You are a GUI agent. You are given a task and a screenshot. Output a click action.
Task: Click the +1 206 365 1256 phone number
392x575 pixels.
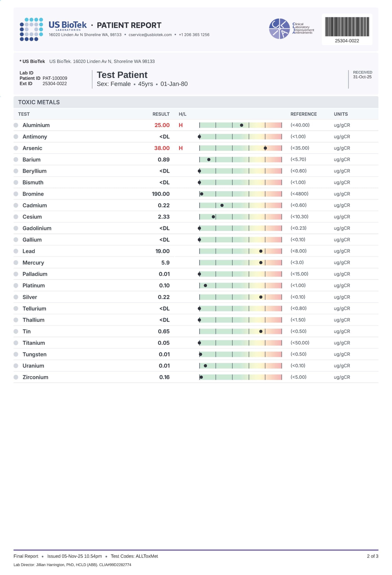click(194, 35)
